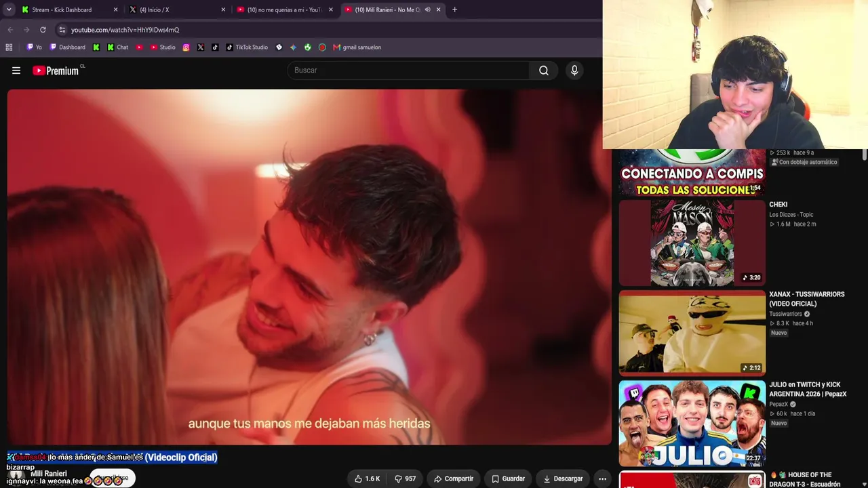Close the no me querias a mi tab
Image resolution: width=868 pixels, height=488 pixels.
[x=331, y=9]
